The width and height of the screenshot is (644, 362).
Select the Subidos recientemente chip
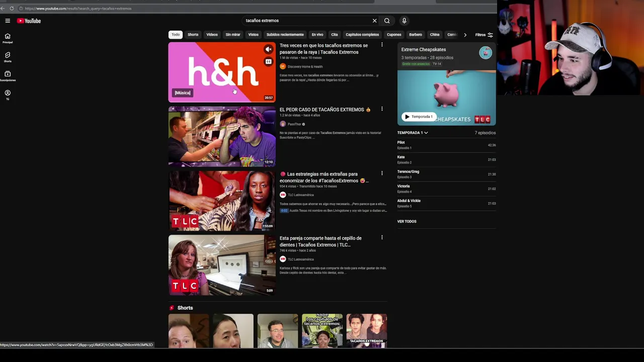[x=285, y=35]
